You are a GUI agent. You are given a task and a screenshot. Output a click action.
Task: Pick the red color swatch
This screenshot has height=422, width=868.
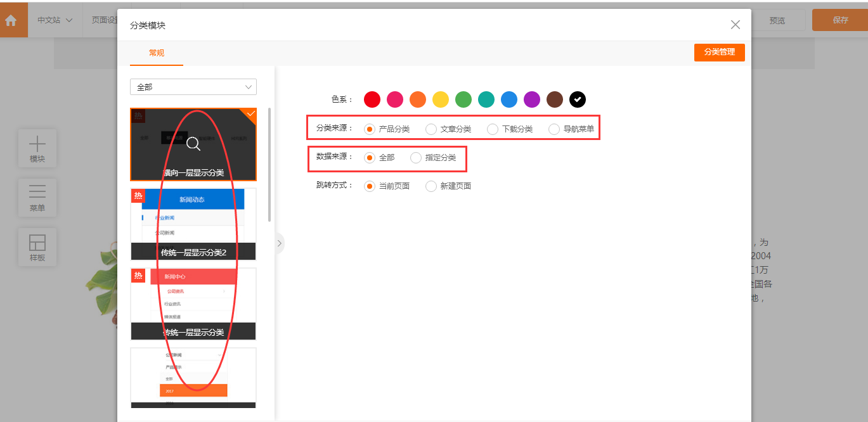point(372,99)
